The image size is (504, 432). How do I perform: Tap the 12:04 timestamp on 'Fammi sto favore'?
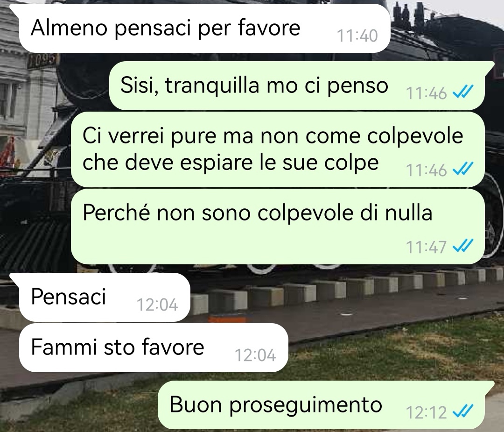(x=255, y=355)
